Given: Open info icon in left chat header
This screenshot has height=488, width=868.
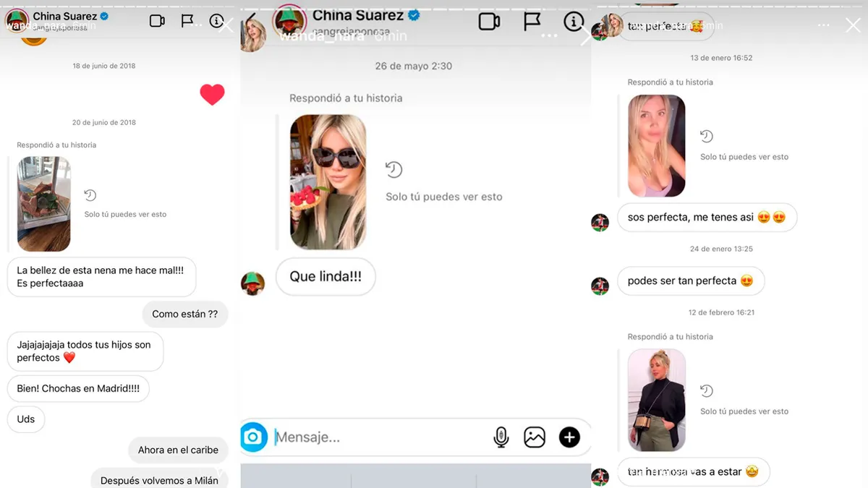Looking at the screenshot, I should [x=216, y=21].
